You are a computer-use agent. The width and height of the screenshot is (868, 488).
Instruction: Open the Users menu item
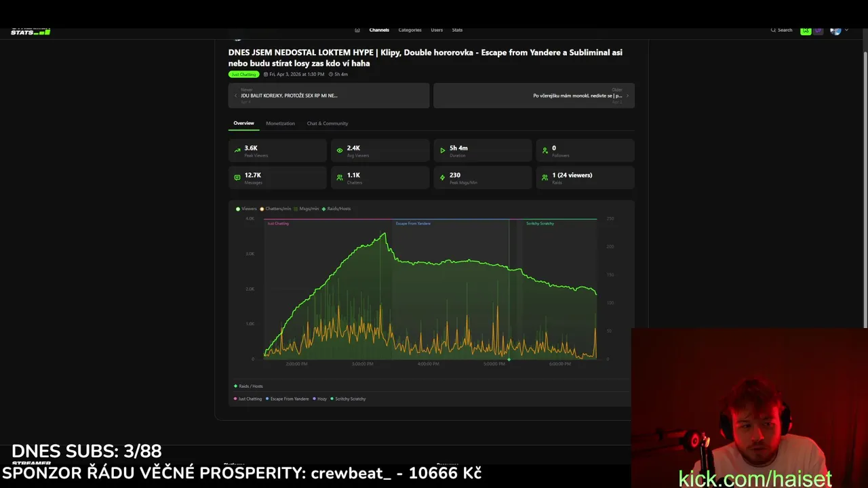(437, 30)
